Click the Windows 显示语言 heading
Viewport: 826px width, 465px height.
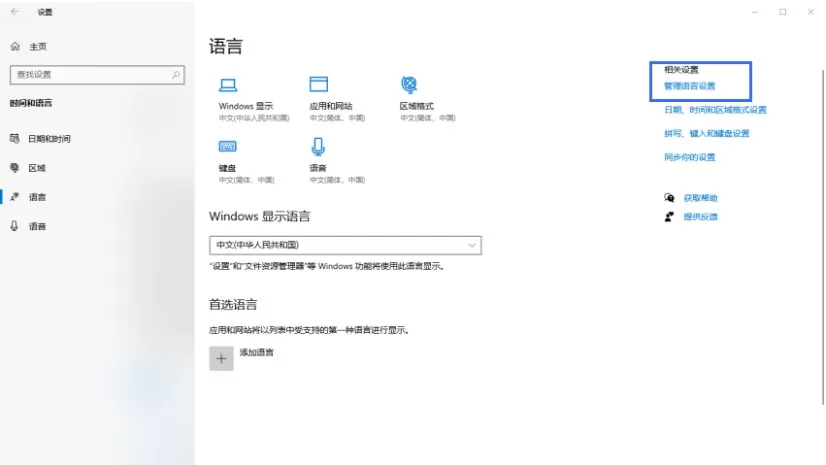(259, 216)
